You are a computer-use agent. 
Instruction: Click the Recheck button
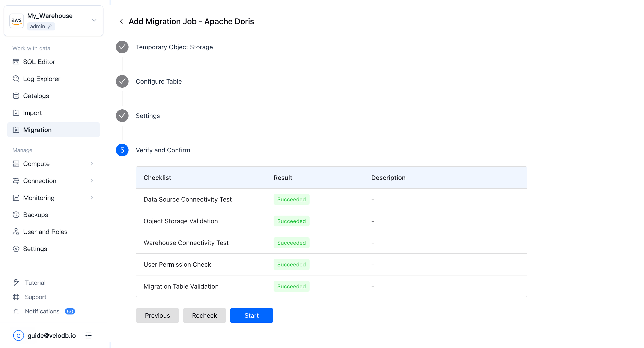204,315
